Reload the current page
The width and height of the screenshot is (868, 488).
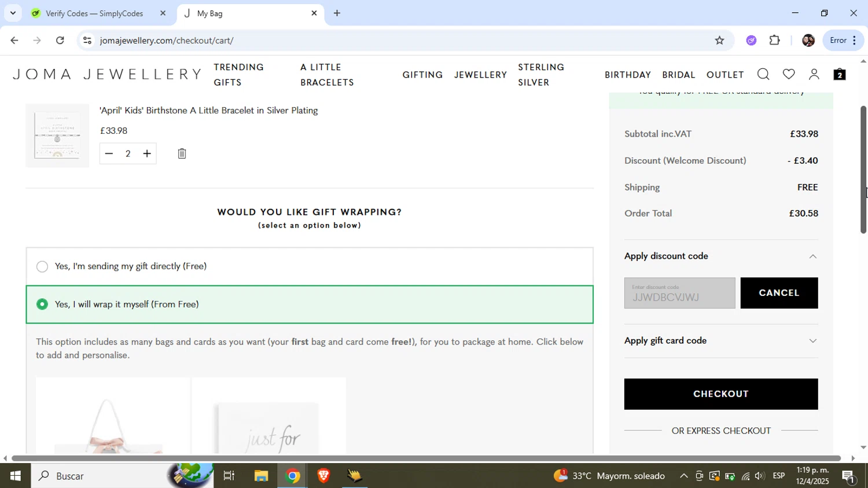(x=60, y=41)
